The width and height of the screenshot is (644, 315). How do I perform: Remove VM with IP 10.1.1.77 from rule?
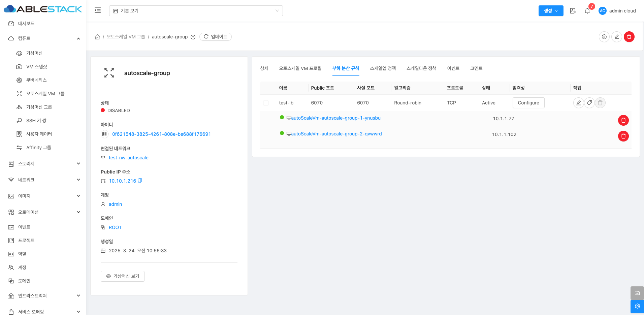click(x=623, y=120)
